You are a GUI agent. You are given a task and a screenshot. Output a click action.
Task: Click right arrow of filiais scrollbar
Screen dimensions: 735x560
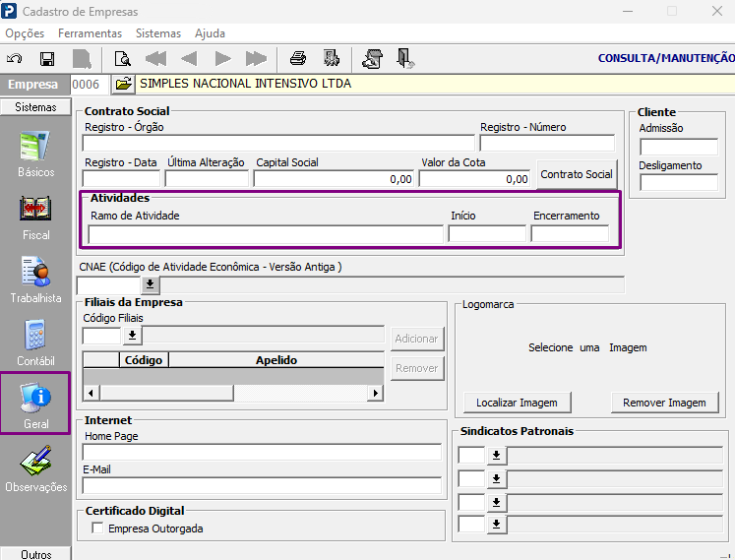point(375,393)
